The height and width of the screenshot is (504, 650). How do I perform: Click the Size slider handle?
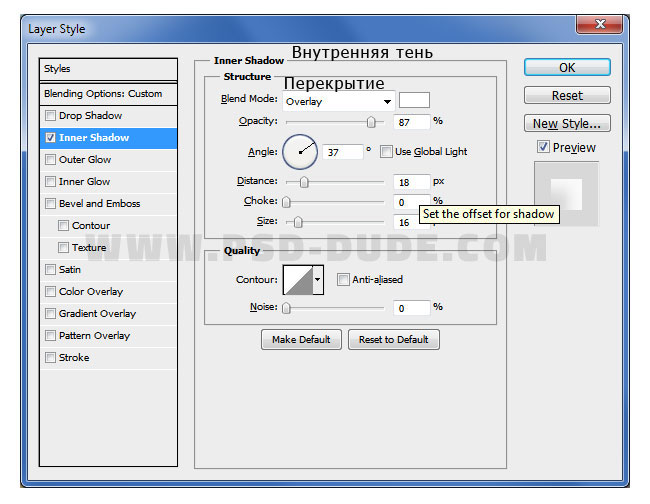pyautogui.click(x=298, y=222)
